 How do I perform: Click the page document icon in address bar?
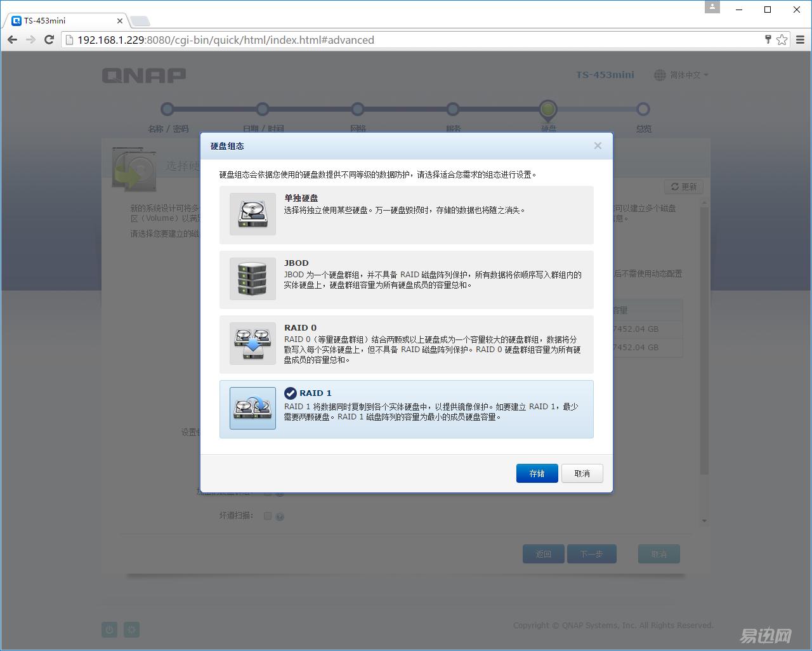70,40
